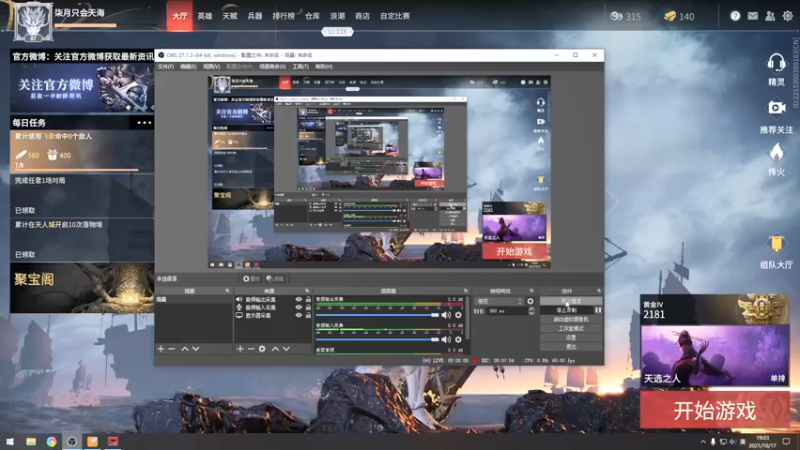Mute 音频输出采集 in audio mixer
Screen dimensions: 800x450
[446, 315]
